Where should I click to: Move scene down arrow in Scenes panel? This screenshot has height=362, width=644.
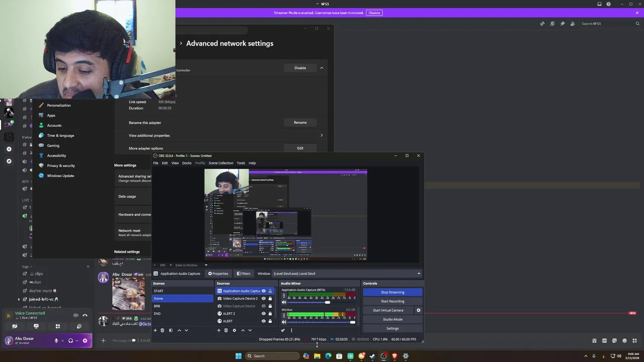point(186,330)
